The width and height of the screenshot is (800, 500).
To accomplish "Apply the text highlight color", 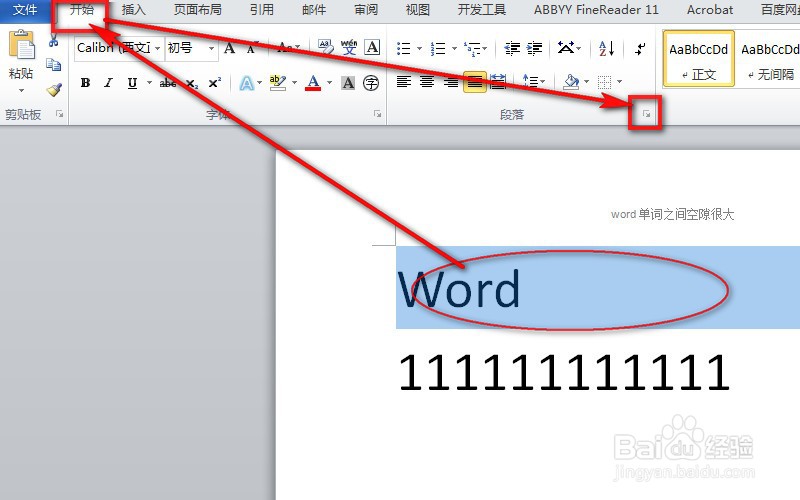I will point(278,83).
